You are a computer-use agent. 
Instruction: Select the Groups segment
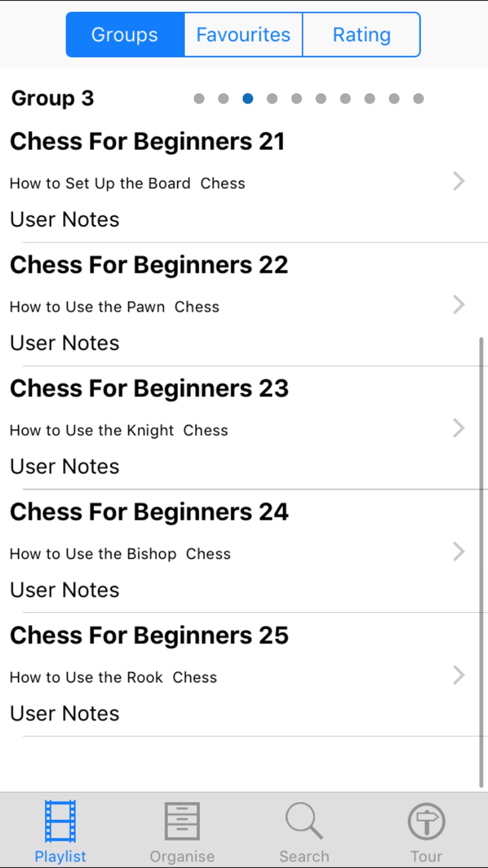125,35
